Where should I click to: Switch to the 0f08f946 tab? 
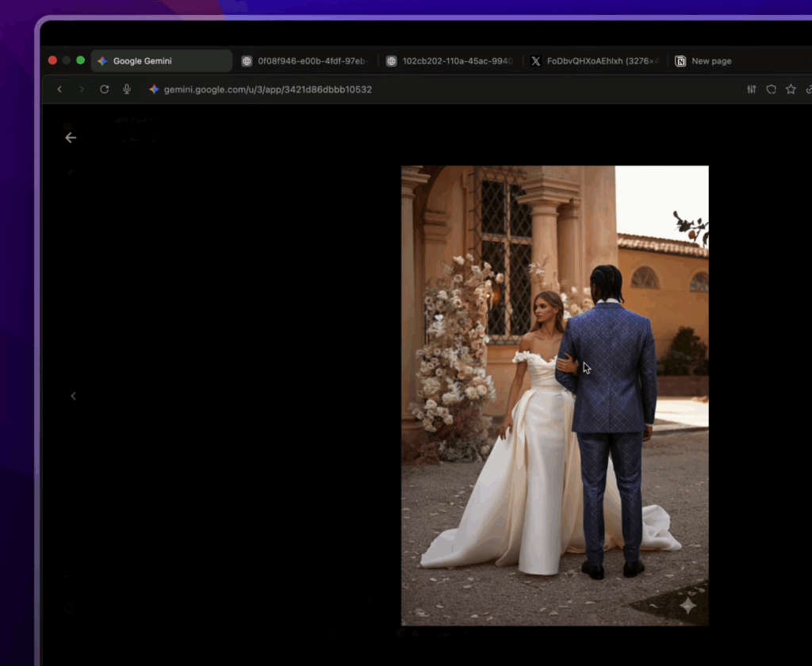click(x=305, y=61)
